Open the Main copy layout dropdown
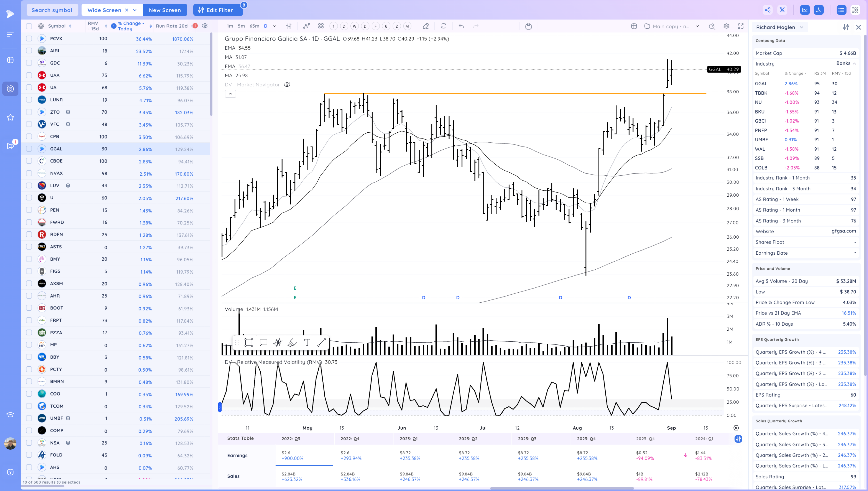The image size is (868, 491). [x=697, y=26]
